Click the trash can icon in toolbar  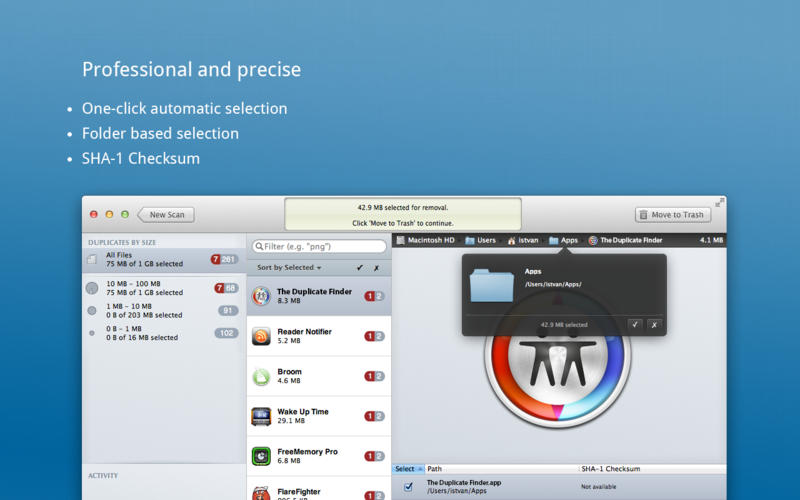tap(643, 215)
